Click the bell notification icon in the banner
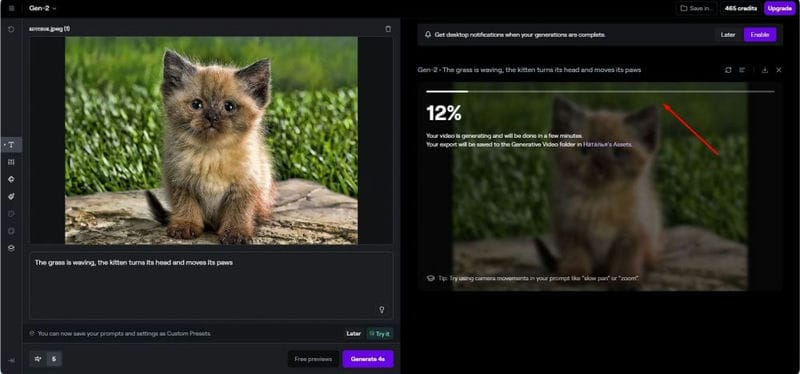The image size is (800, 374). point(428,35)
